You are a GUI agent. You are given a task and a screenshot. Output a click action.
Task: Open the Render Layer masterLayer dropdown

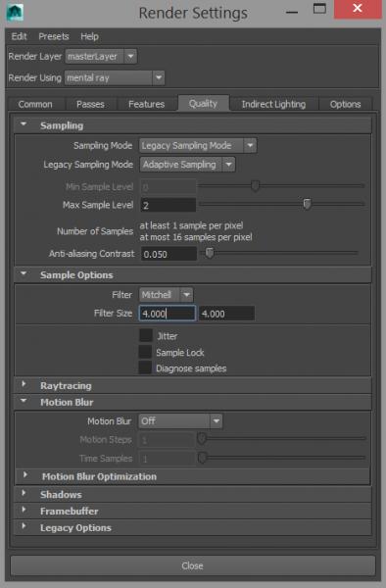tap(101, 57)
